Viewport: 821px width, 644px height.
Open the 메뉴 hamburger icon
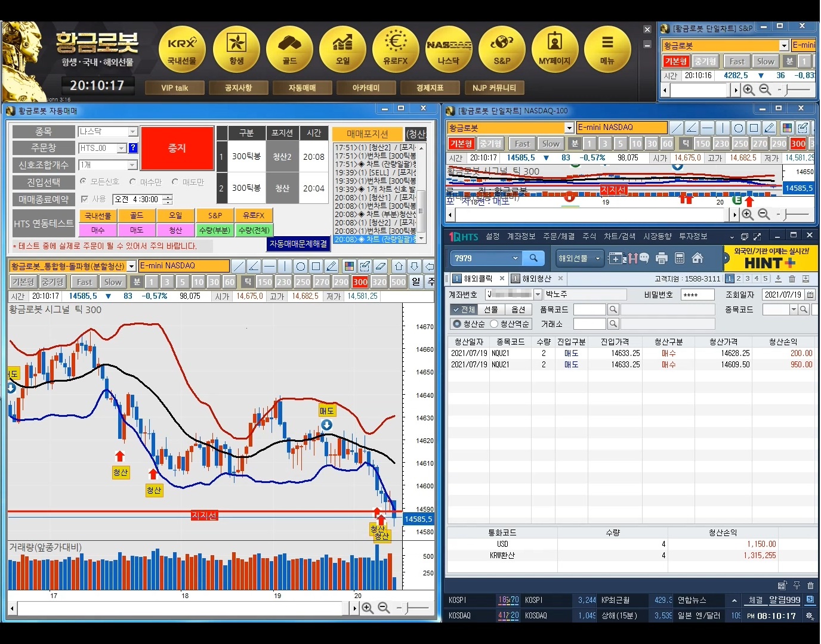607,50
